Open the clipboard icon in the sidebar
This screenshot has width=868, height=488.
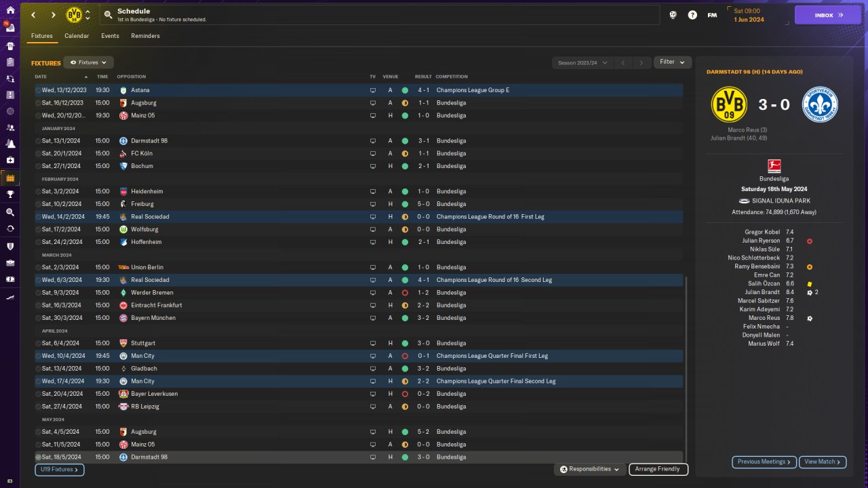coord(10,62)
